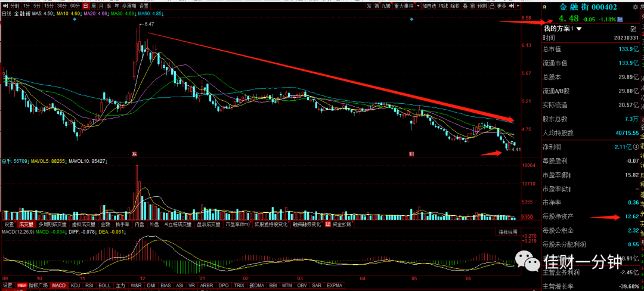This screenshot has height=291, width=644.
Task: Select the KDJ indicator tab
Action: tap(75, 285)
